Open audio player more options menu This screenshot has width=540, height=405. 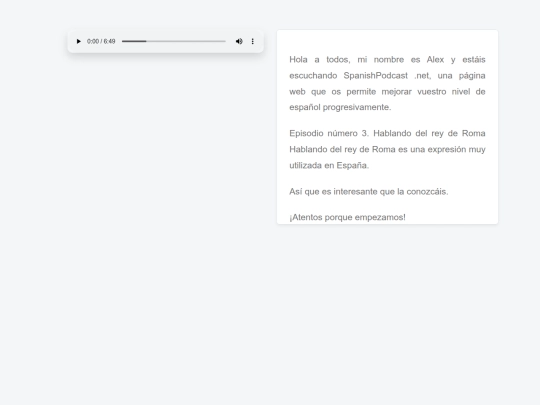coord(252,41)
